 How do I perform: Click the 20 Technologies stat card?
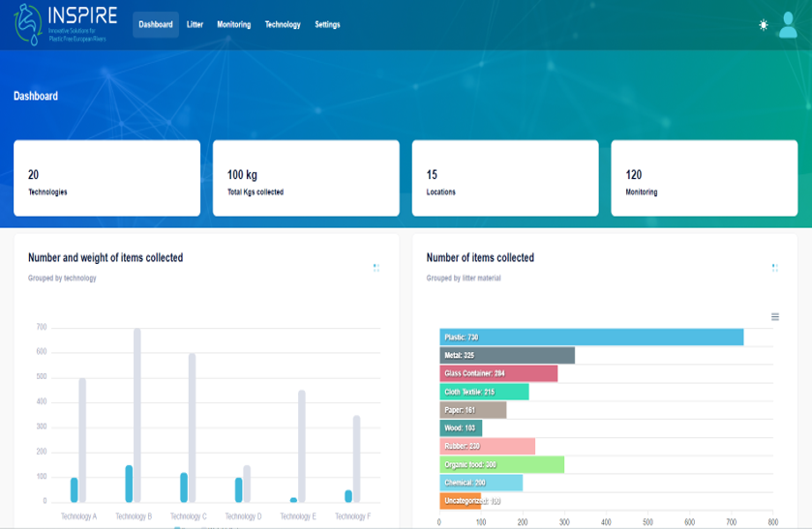point(106,178)
